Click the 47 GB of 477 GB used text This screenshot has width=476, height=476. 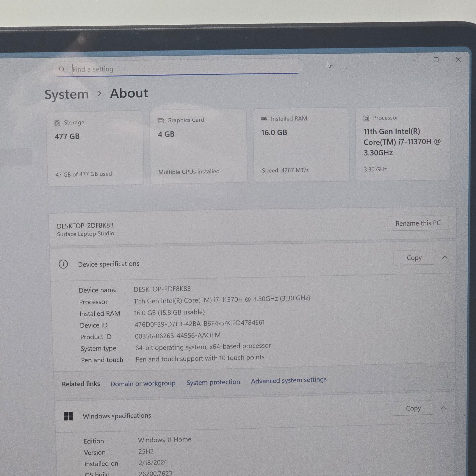tap(84, 174)
